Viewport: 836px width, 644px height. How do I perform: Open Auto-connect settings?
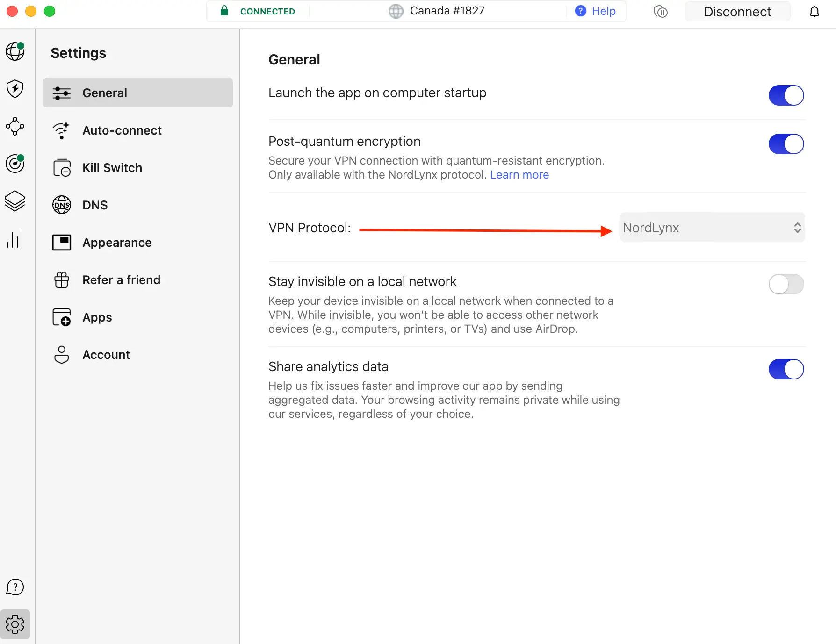pos(138,130)
